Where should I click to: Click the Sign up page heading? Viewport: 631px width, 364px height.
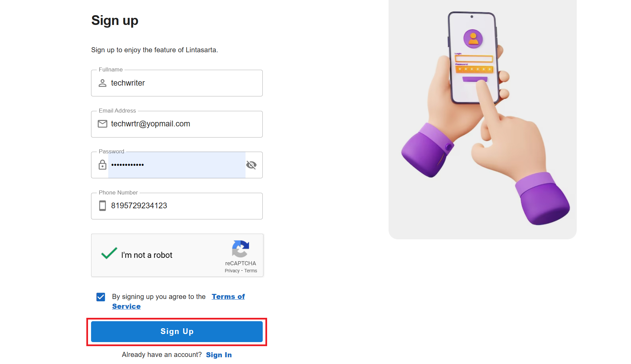115,21
